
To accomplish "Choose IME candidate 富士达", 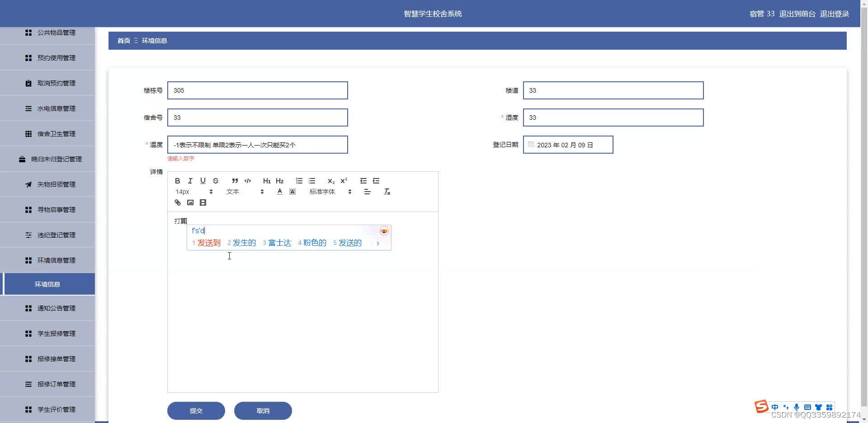I will pyautogui.click(x=277, y=243).
